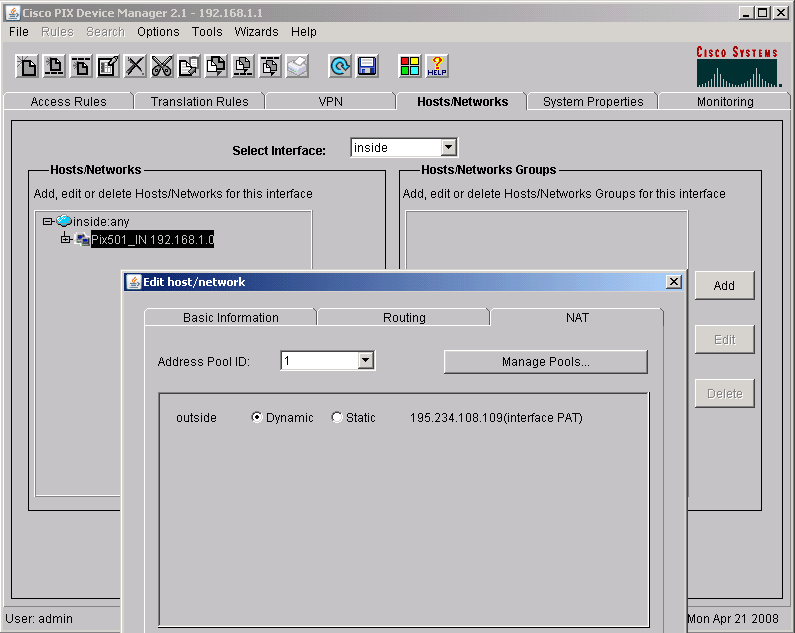Switch to the Hosts/Networks tab

coord(462,101)
